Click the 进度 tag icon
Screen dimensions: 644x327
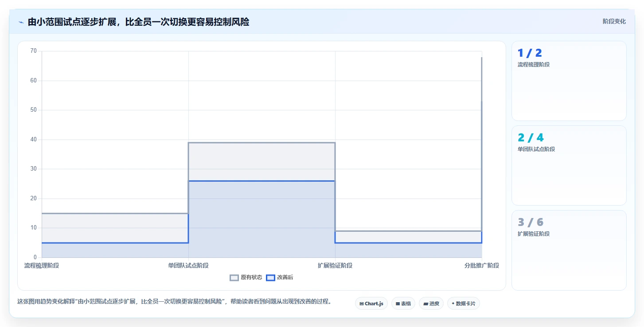coord(425,304)
